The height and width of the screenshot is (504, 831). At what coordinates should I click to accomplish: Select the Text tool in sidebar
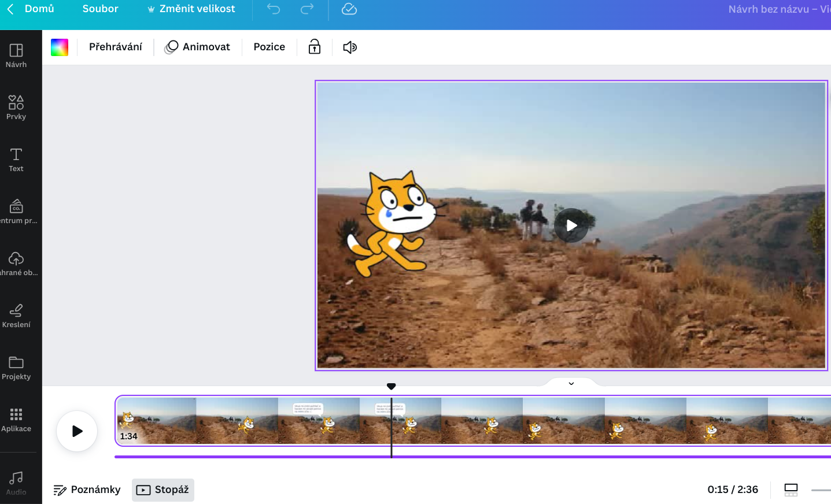16,160
